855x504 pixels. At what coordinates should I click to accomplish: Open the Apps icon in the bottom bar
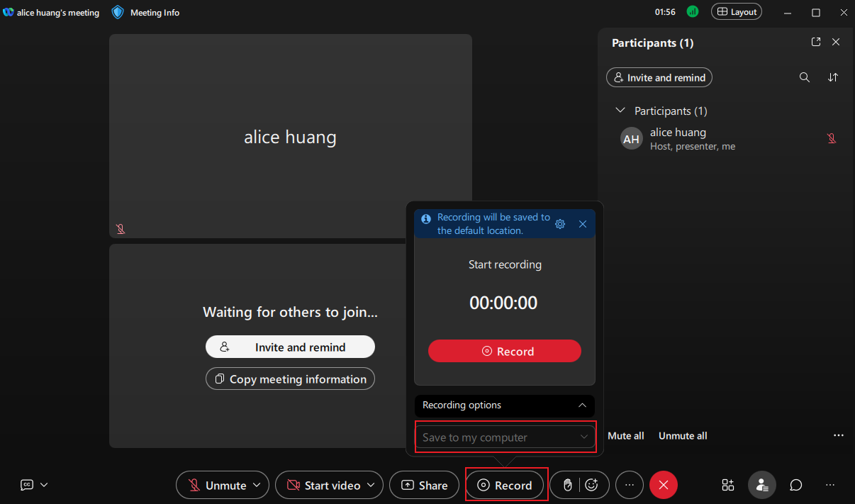click(x=727, y=485)
